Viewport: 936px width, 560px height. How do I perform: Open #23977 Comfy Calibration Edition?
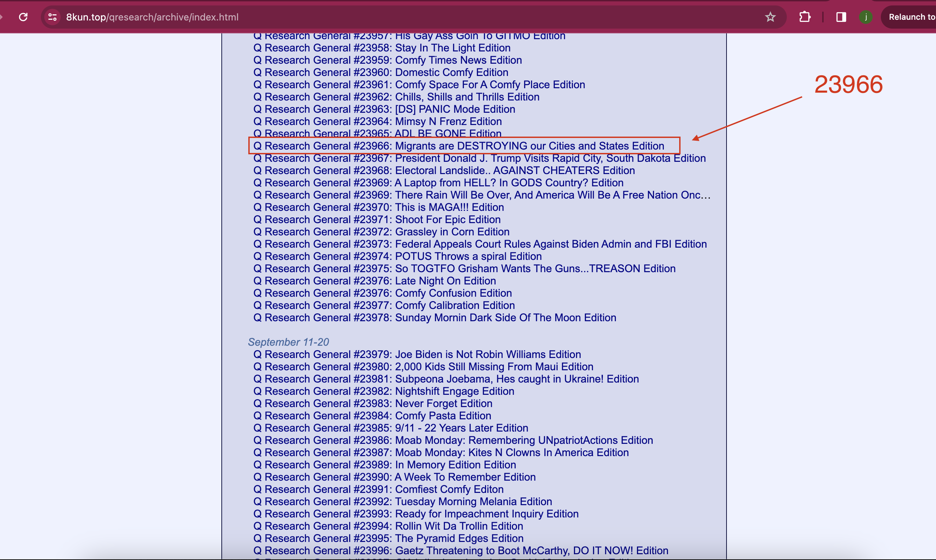coord(384,305)
